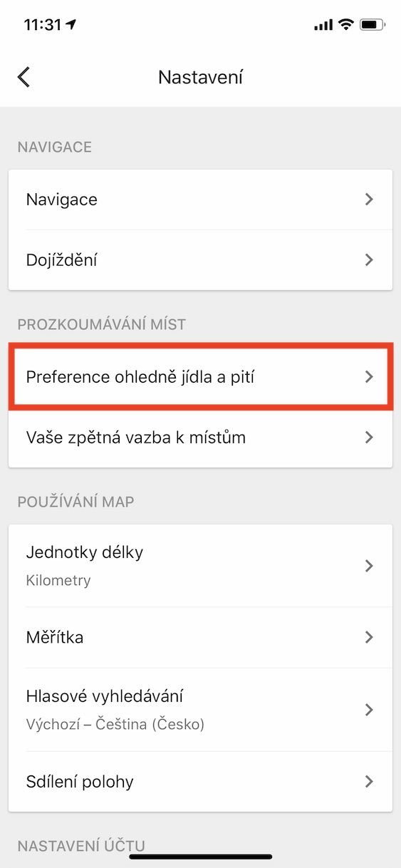Viewport: 401px width, 868px height.
Task: Tap the location arrow beside the time
Action: [71, 24]
